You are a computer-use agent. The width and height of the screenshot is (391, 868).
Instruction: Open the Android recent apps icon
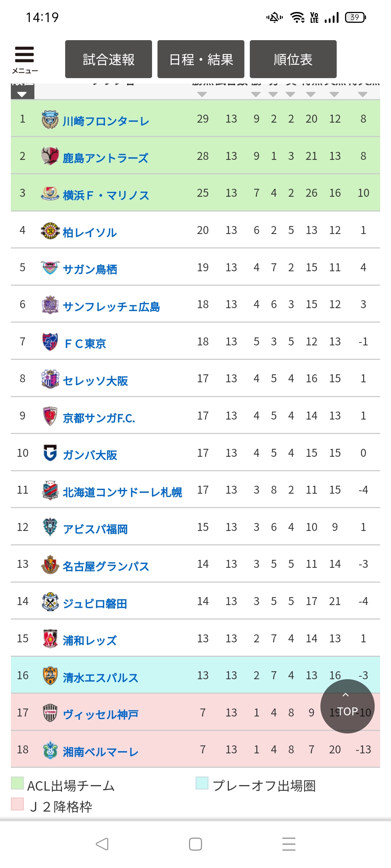pos(289,844)
